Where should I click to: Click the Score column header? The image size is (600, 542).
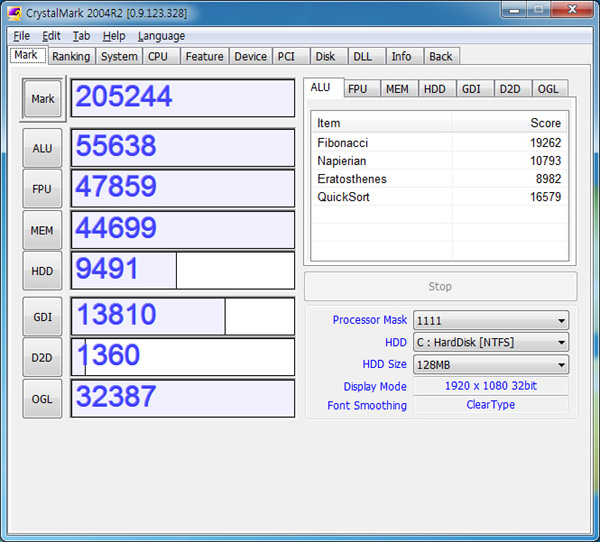pyautogui.click(x=509, y=123)
